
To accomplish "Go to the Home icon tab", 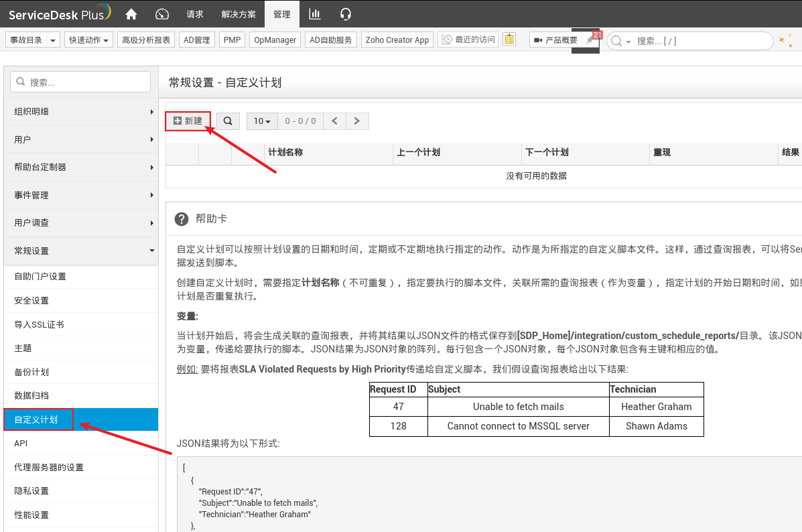I will tap(131, 13).
